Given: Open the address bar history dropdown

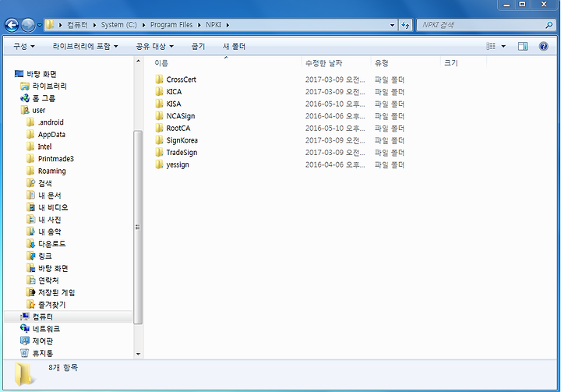Looking at the screenshot, I should coord(392,25).
